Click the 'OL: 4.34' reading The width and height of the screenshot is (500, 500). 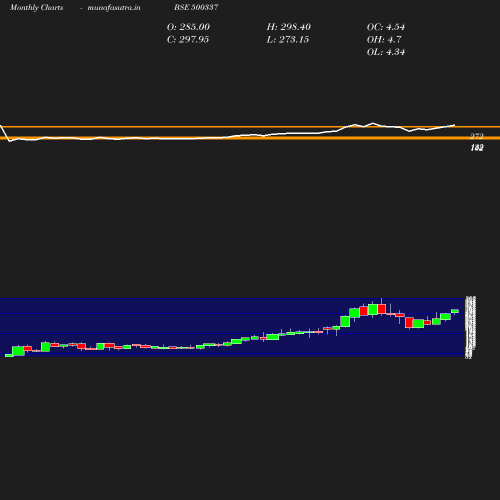point(386,52)
